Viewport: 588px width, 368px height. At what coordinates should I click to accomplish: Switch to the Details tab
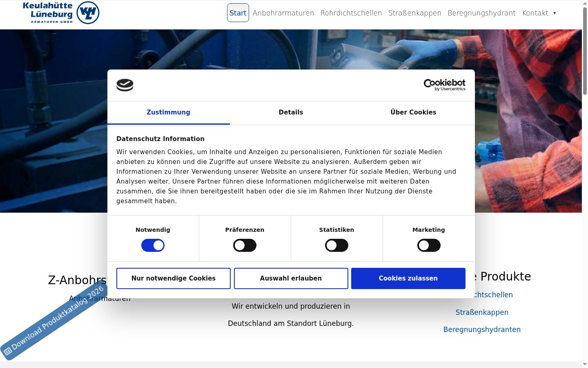291,112
